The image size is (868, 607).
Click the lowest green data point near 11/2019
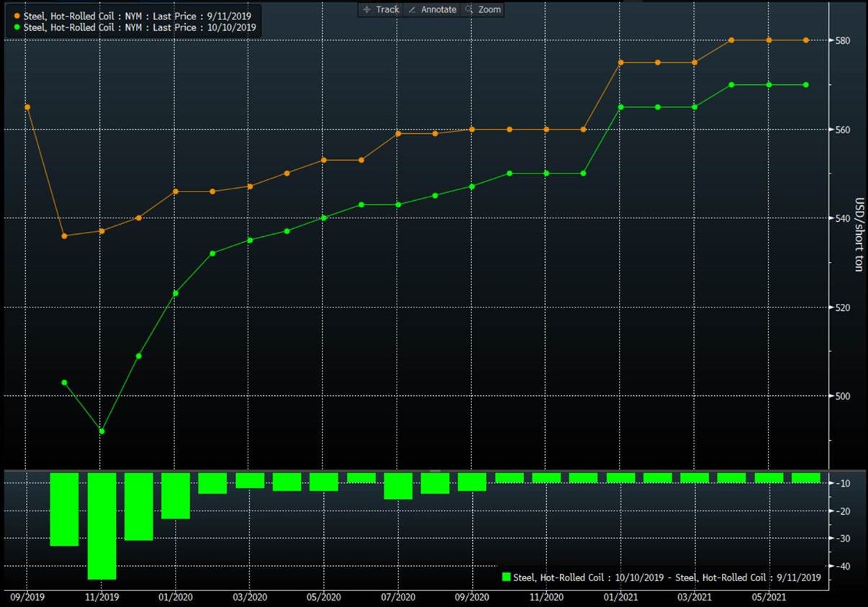101,431
